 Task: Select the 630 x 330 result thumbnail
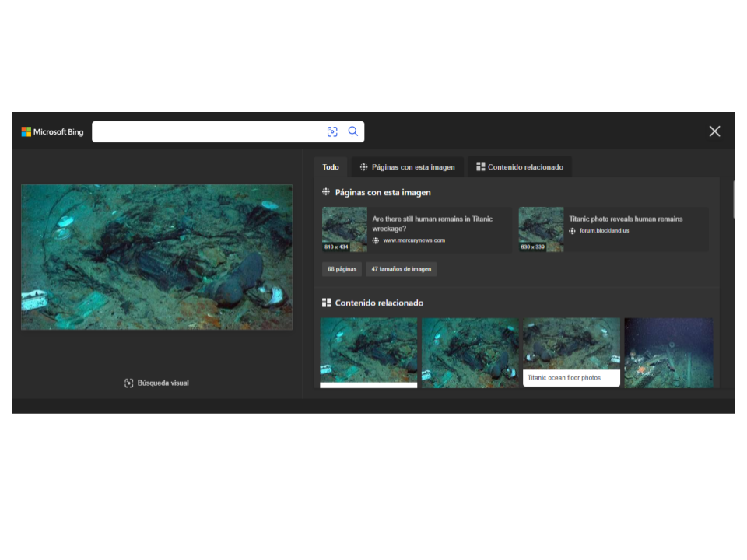pos(541,229)
